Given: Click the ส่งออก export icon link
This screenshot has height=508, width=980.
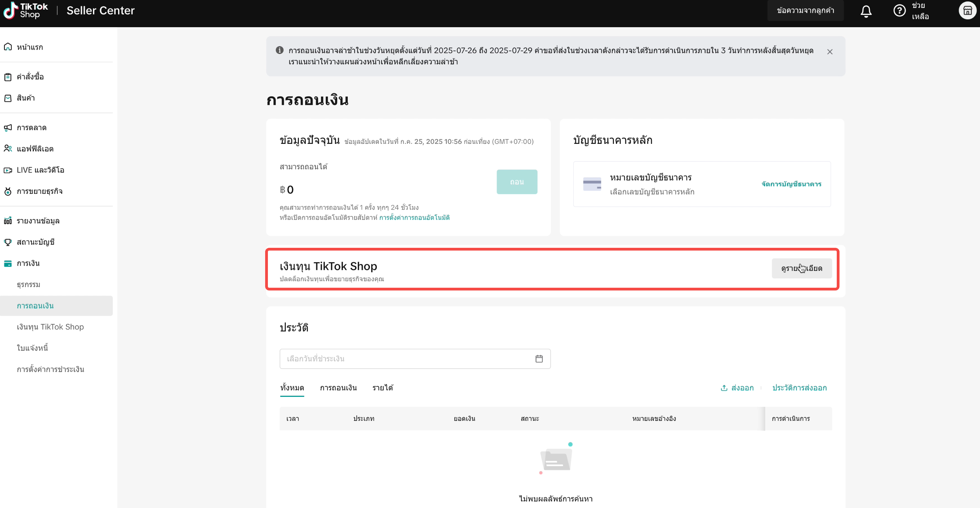Looking at the screenshot, I should tap(737, 388).
